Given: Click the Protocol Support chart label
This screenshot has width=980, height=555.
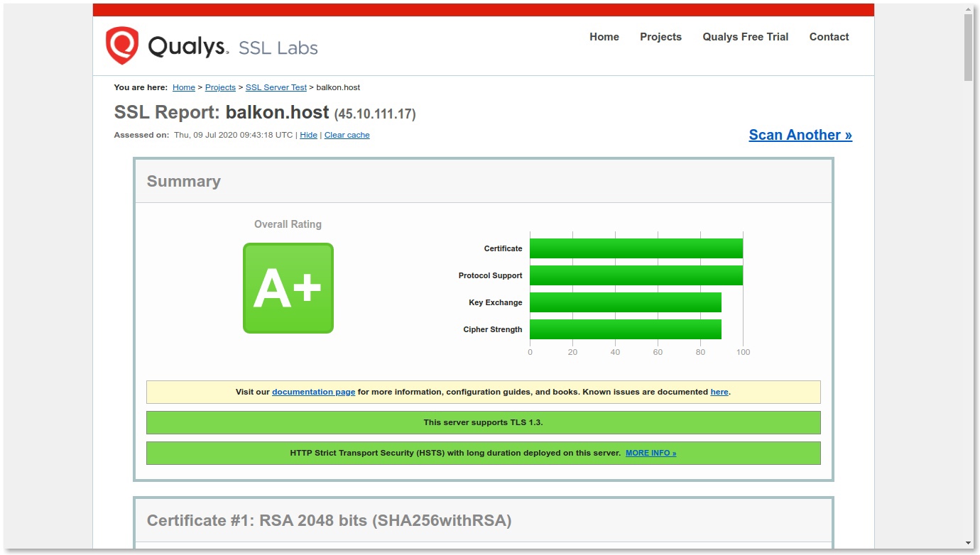Looking at the screenshot, I should pos(491,275).
